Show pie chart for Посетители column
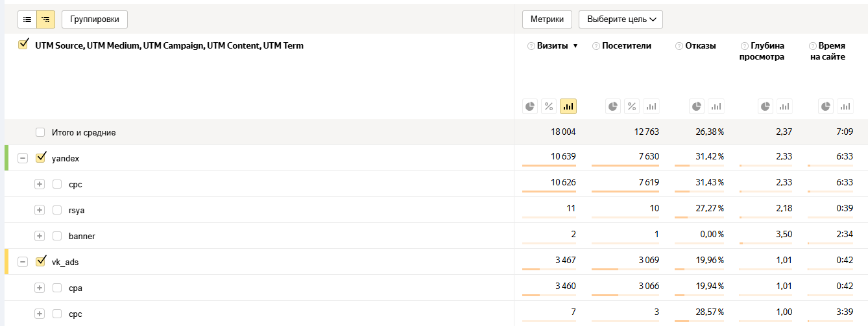868x326 pixels. [614, 106]
